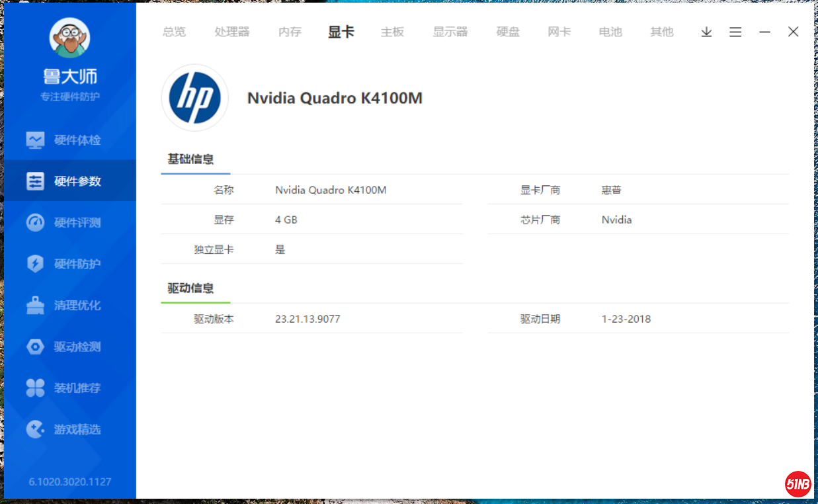The image size is (818, 504).
Task: Click the 驱动信息 section header
Action: [x=190, y=288]
